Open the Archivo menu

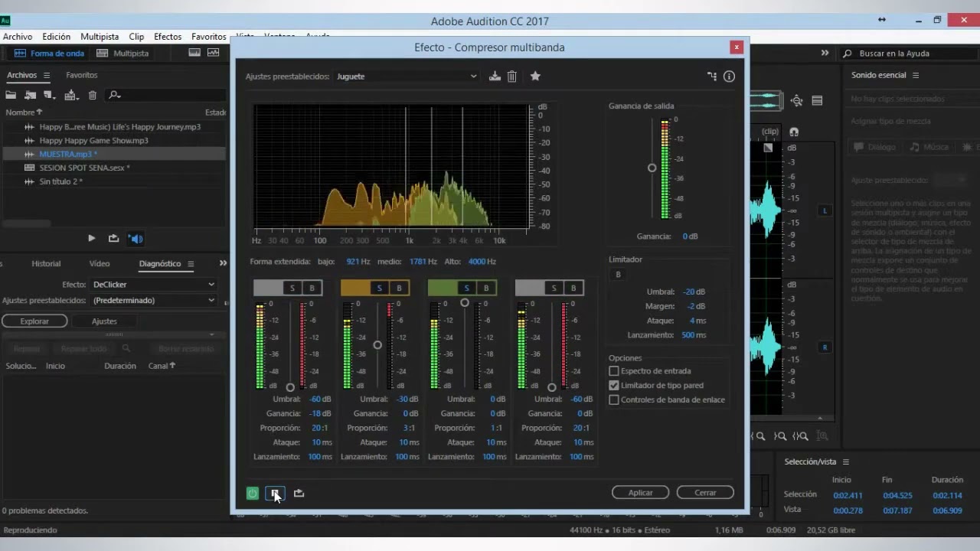pyautogui.click(x=18, y=37)
